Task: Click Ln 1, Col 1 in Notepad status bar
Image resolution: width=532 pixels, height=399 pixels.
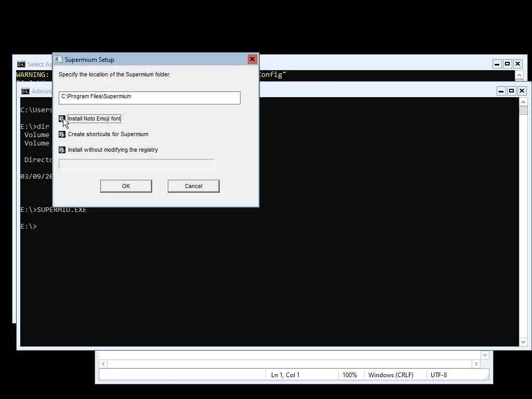Action: point(285,375)
